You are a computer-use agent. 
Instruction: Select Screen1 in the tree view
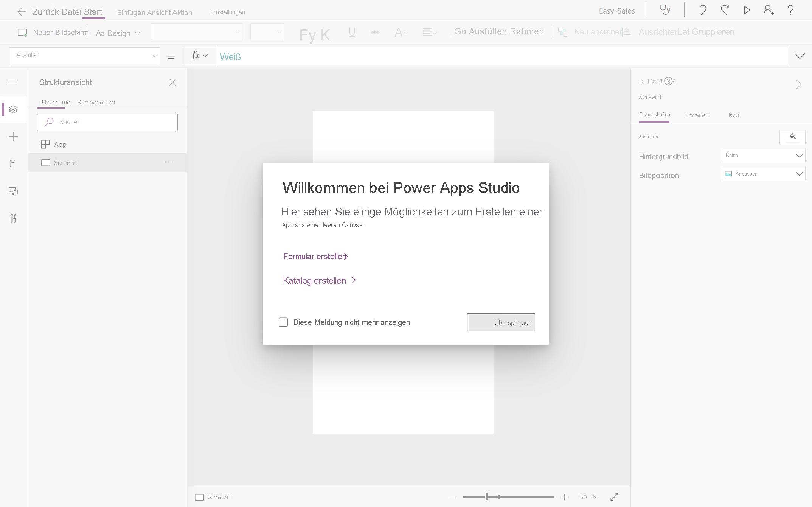coord(107,162)
